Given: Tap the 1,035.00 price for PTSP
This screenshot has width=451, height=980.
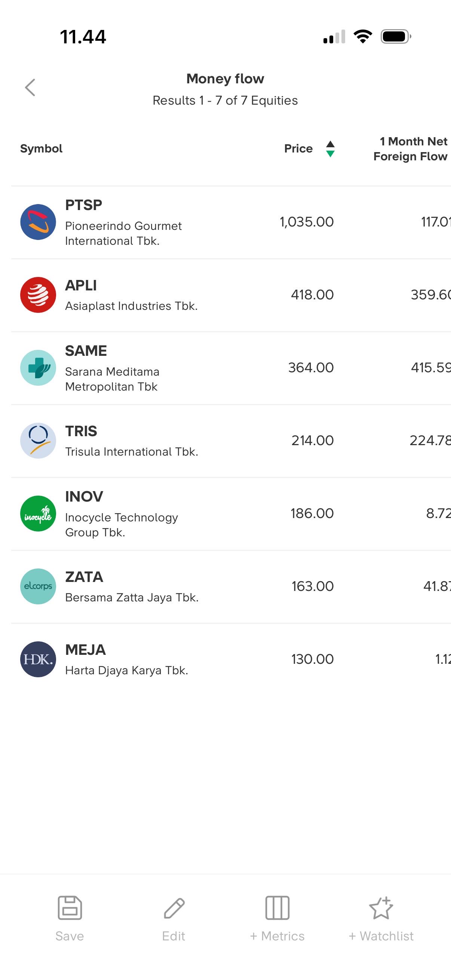Looking at the screenshot, I should click(307, 222).
